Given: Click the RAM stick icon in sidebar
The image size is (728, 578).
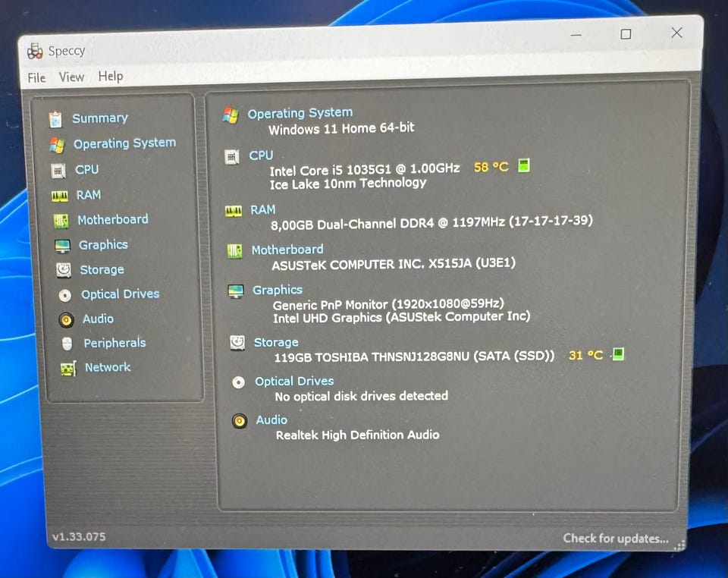Looking at the screenshot, I should (59, 196).
